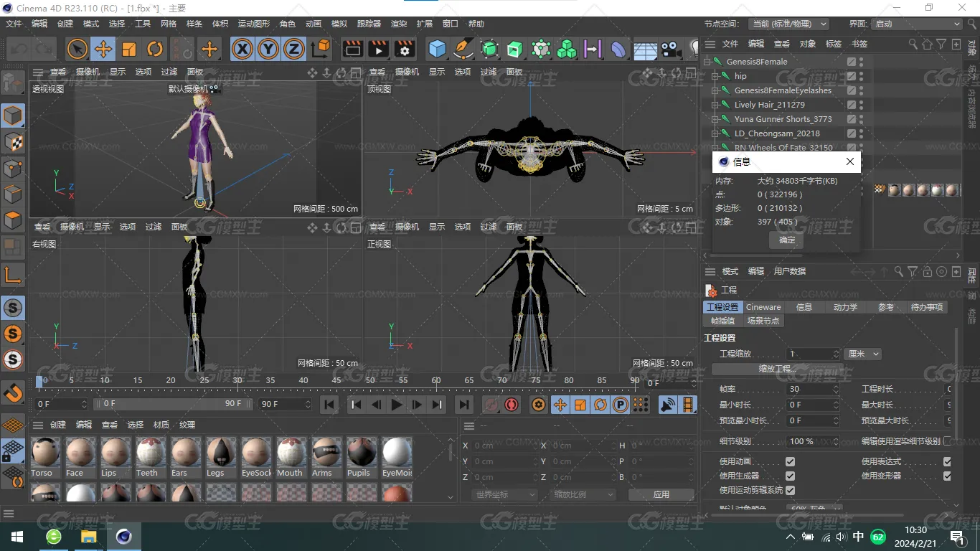Screen dimensions: 980x551
Task: Click the record keyframe button
Action: [491, 405]
